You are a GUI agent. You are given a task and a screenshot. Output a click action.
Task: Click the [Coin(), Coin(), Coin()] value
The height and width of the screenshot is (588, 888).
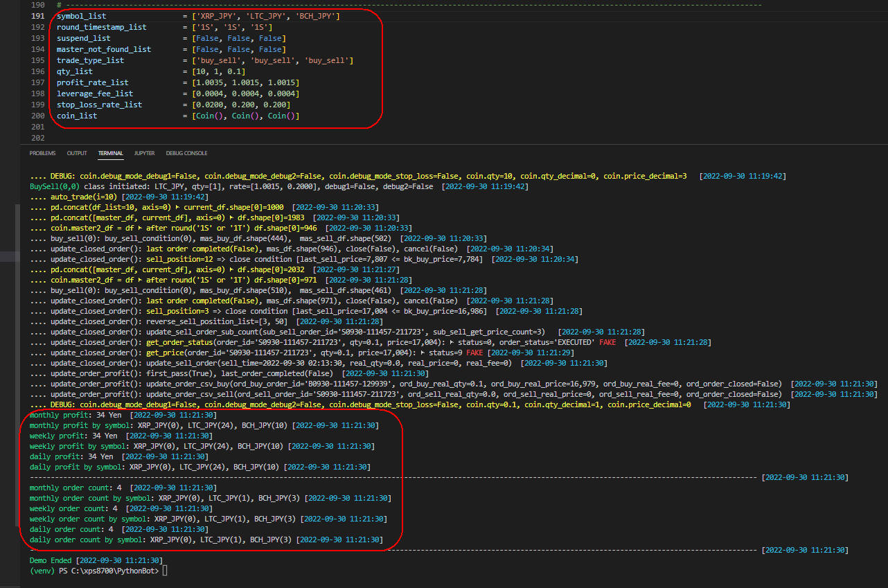point(246,116)
